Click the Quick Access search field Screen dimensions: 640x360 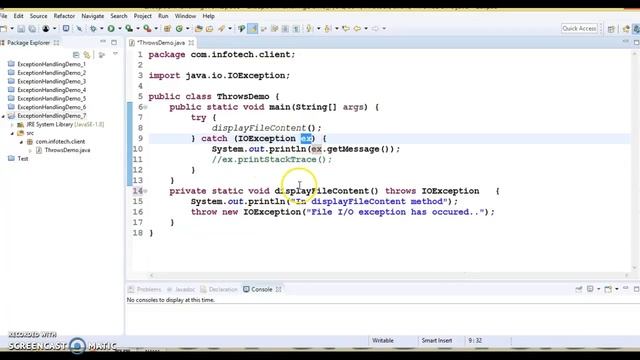click(x=579, y=29)
